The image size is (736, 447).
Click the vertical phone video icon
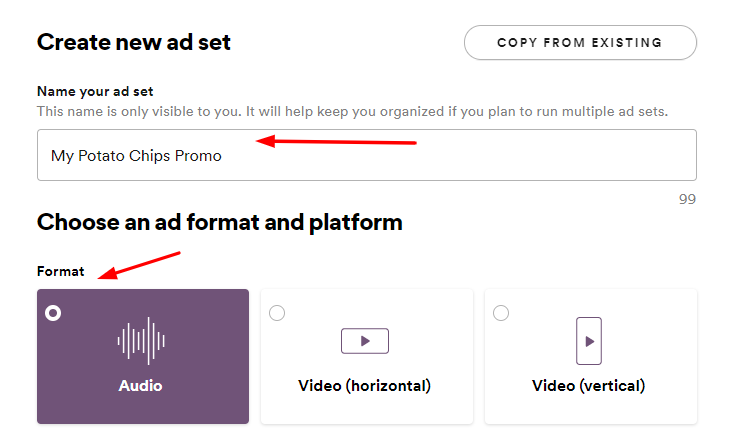click(x=589, y=341)
